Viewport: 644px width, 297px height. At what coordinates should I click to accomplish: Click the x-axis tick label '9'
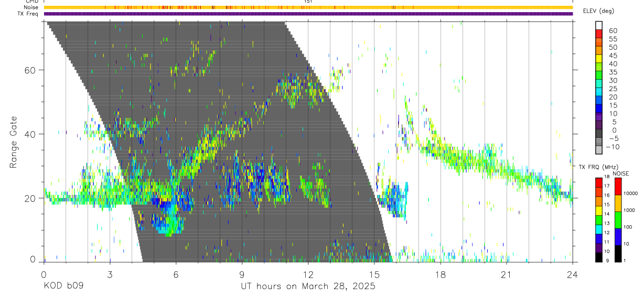pyautogui.click(x=242, y=274)
